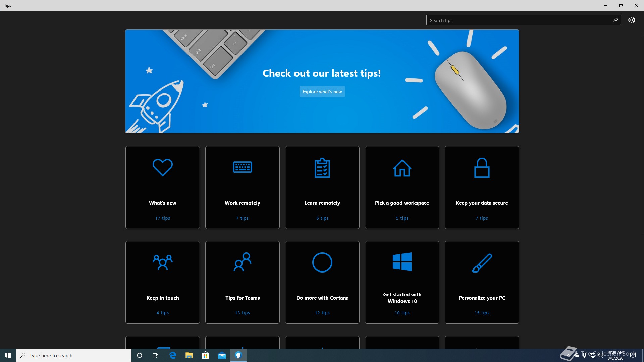Click the 4 tips count text
644x362 pixels.
[x=163, y=313]
